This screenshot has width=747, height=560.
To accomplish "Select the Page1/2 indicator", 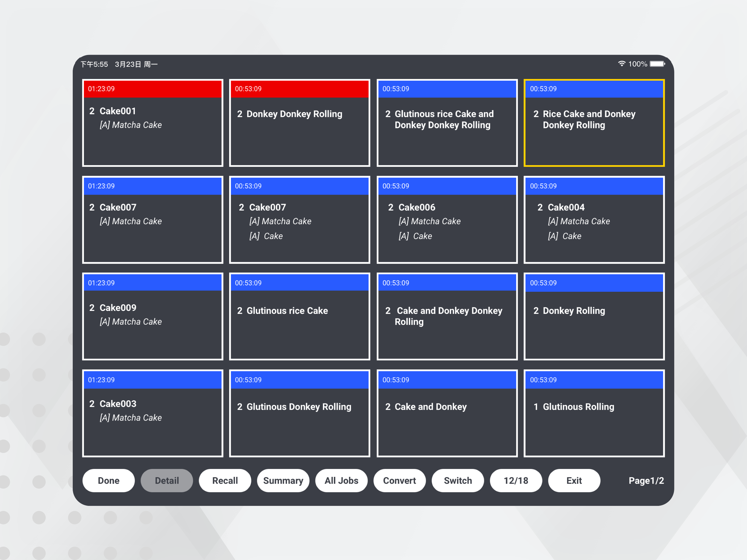I will (x=646, y=480).
